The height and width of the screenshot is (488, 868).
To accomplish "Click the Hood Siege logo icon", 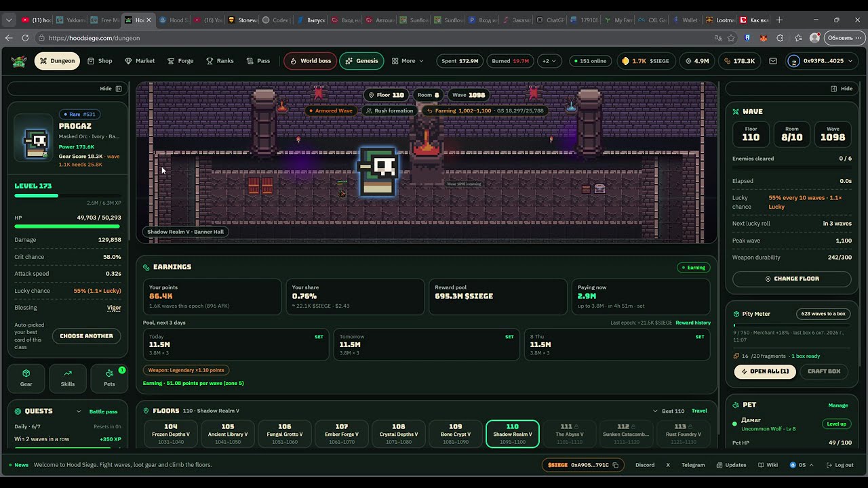I will coord(19,61).
